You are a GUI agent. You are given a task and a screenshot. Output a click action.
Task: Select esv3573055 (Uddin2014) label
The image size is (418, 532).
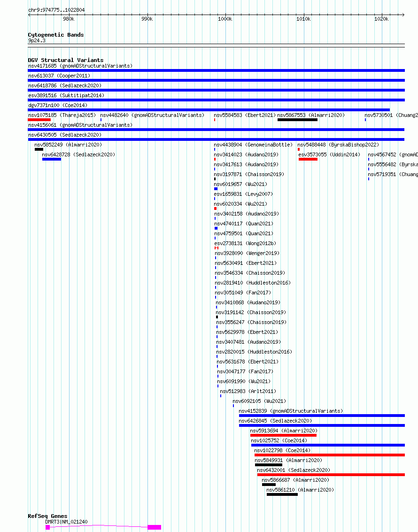(x=329, y=154)
